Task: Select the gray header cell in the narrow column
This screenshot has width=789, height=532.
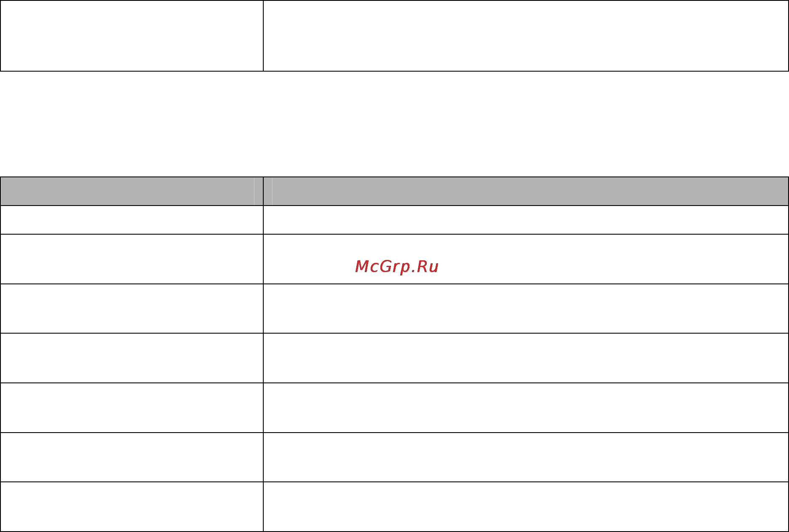Action: coord(132,191)
